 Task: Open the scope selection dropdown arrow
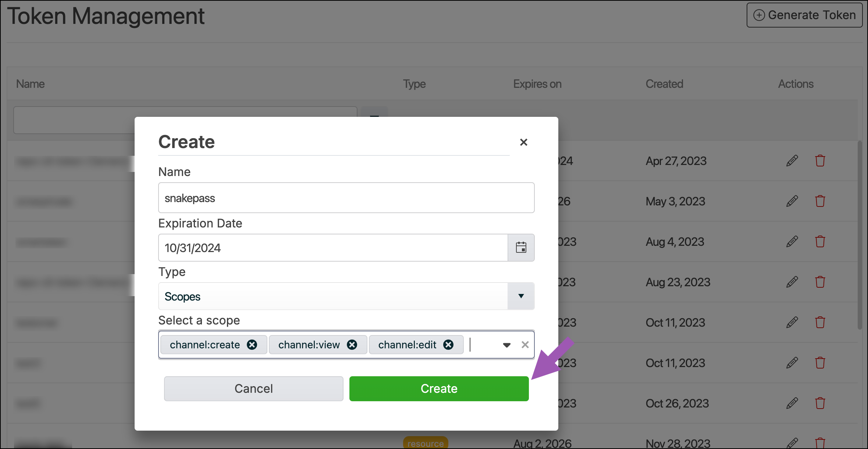506,345
